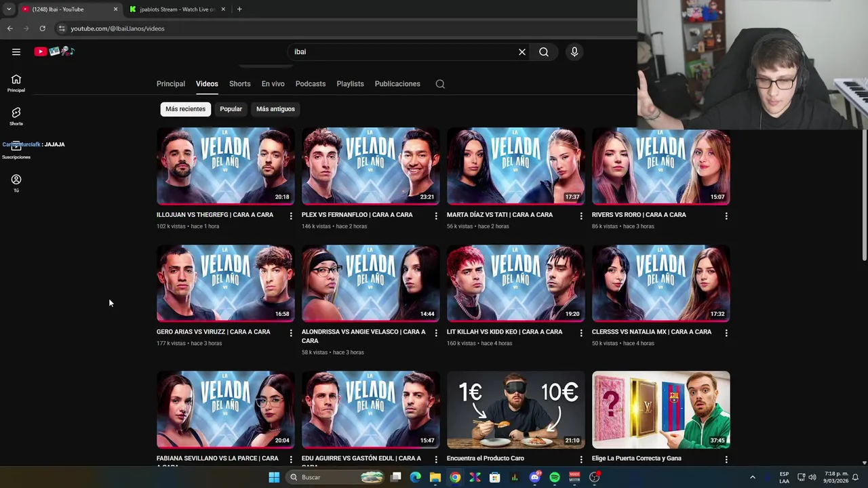Search within the channel using magnifier icon

tap(440, 84)
